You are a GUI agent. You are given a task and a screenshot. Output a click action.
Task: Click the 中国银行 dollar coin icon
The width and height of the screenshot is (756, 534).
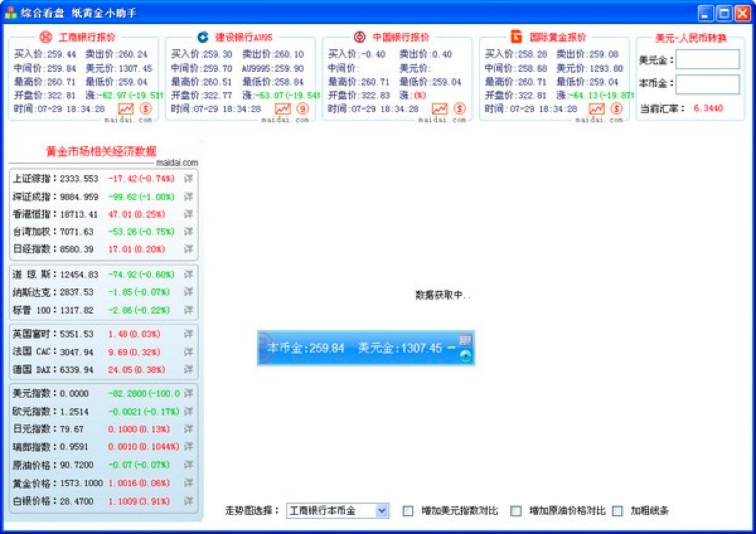(459, 109)
